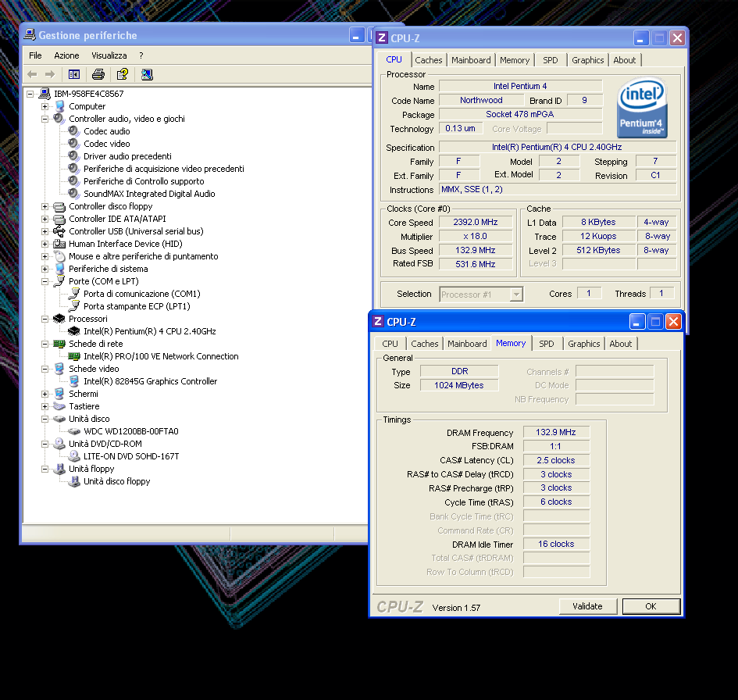
Task: Click the OK button in CPU-Z
Action: (651, 606)
